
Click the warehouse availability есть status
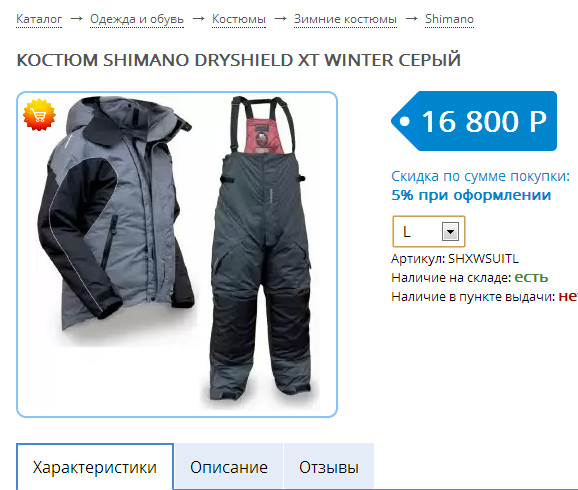click(x=531, y=277)
